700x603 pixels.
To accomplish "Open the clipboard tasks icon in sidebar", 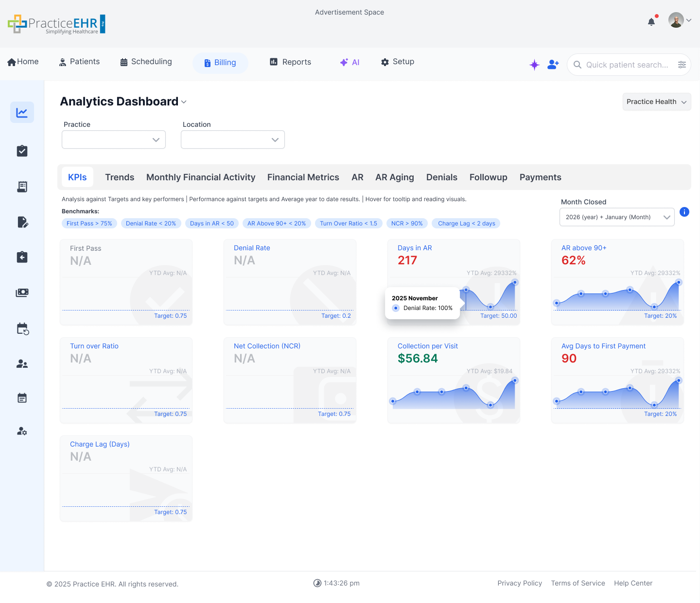I will [22, 151].
